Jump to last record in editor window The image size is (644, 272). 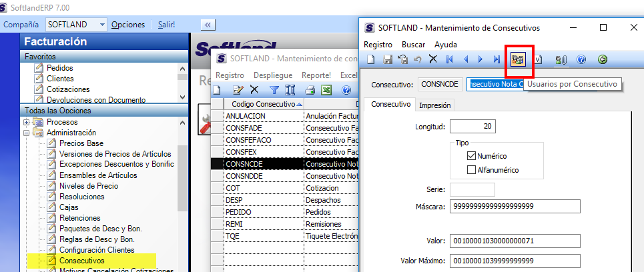(496, 60)
